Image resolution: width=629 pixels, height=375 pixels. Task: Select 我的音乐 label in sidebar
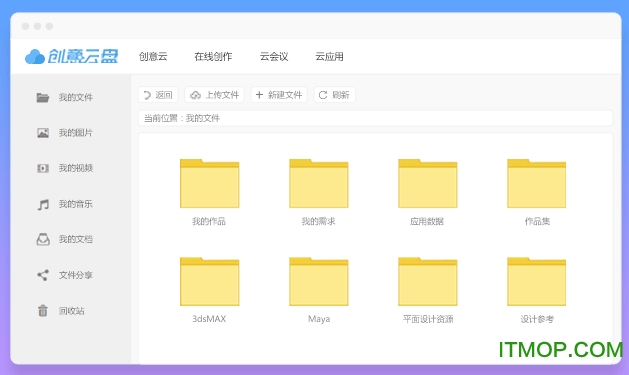(x=76, y=204)
